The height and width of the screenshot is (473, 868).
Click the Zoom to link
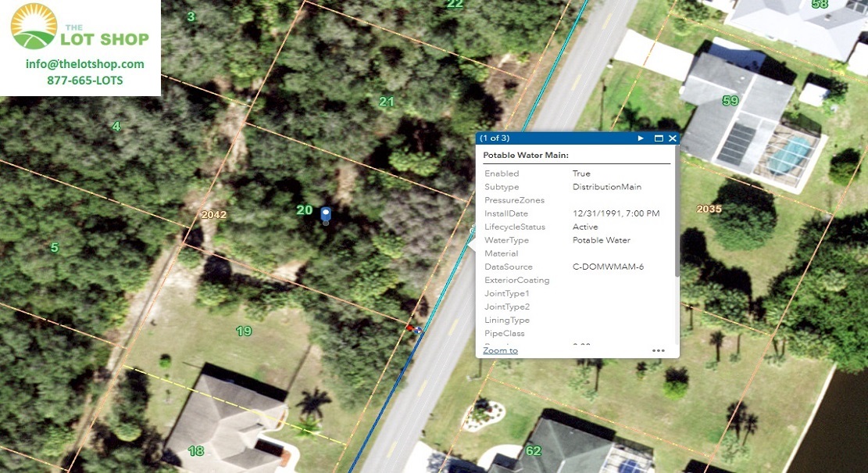500,350
